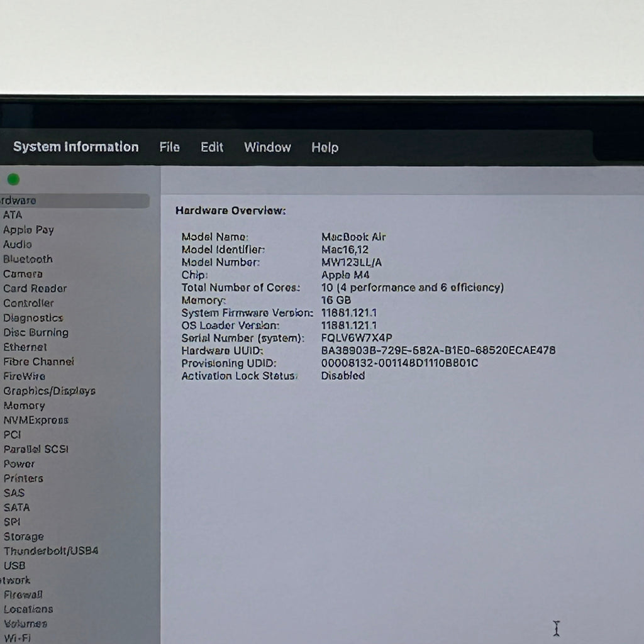Screen dimensions: 644x644
Task: Click the Serial Number (system) label
Action: point(243,338)
